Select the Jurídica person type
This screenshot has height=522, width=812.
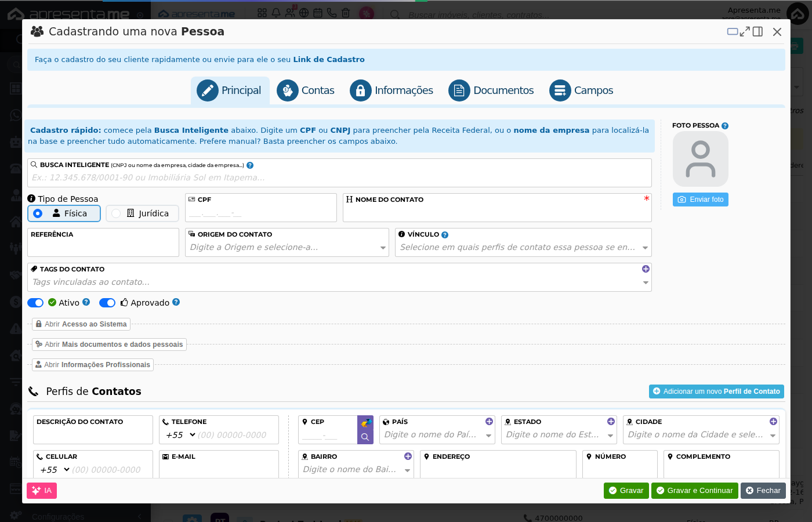[142, 213]
